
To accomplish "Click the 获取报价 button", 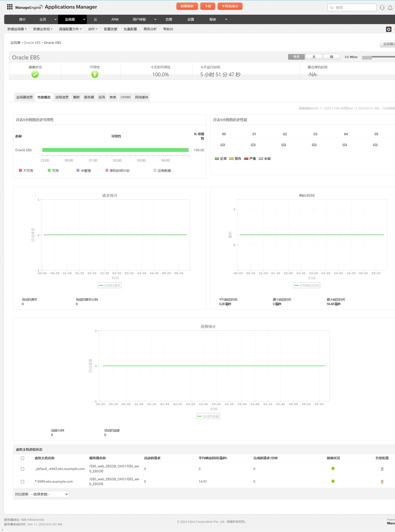I will coord(187,6).
